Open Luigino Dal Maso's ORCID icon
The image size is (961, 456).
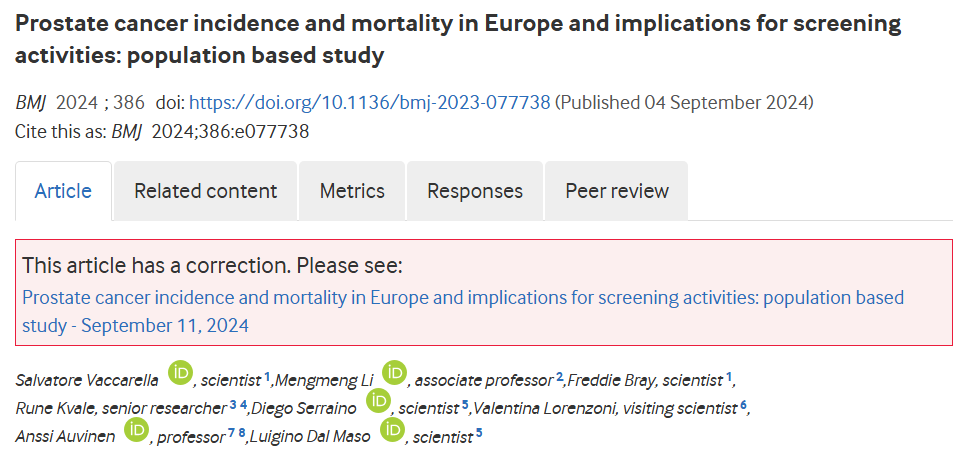(x=394, y=430)
